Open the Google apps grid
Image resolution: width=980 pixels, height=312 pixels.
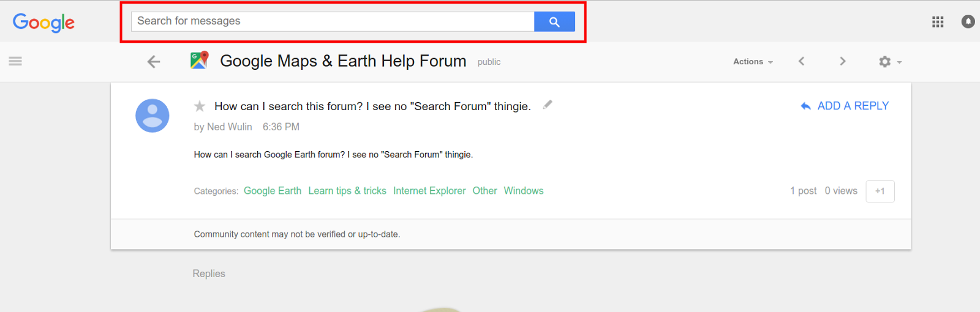[x=938, y=22]
